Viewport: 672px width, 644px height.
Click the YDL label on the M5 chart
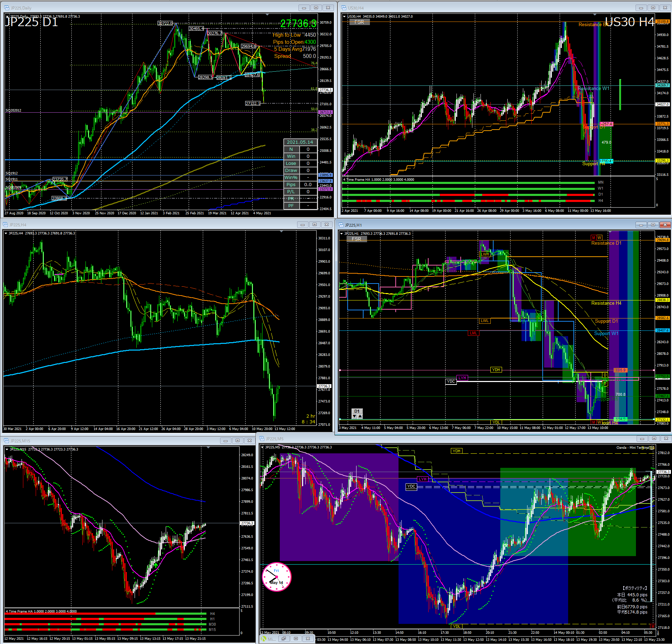pos(456,626)
